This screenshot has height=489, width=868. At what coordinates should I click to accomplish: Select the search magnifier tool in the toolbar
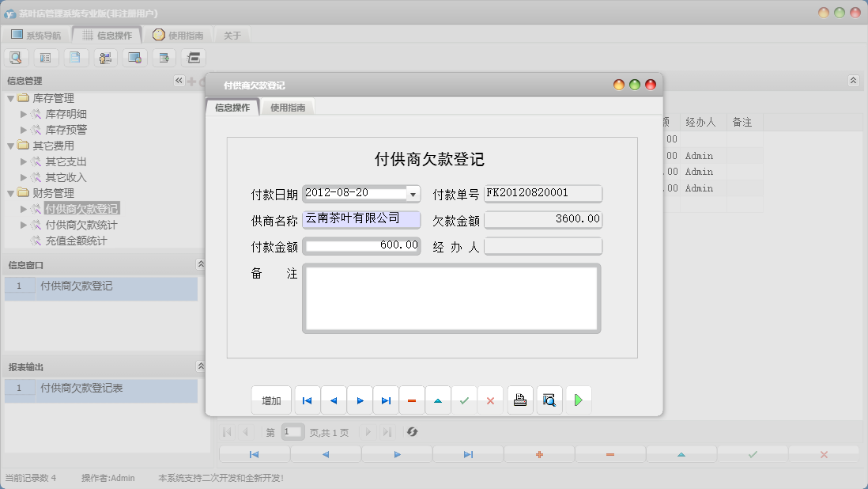pos(16,57)
